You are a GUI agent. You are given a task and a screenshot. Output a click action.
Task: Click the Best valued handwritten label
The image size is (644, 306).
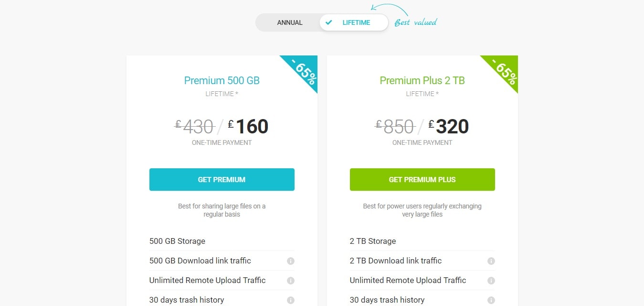tap(415, 22)
